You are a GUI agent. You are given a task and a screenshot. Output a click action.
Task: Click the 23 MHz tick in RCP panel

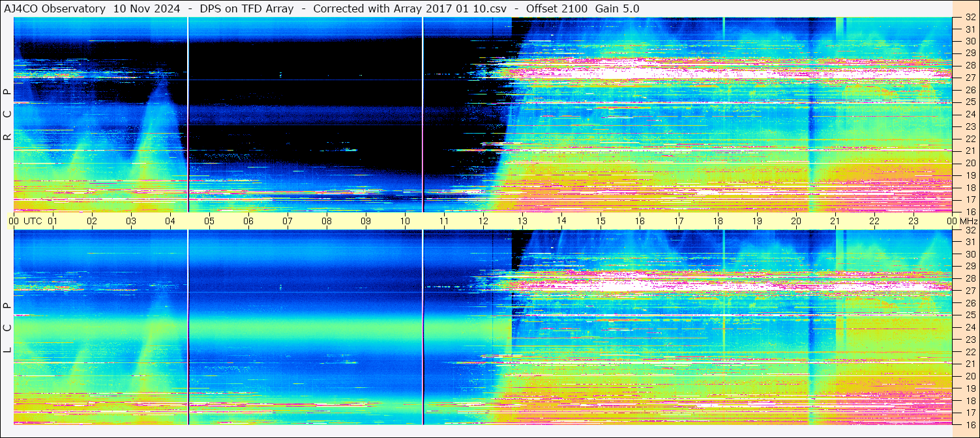pos(970,126)
